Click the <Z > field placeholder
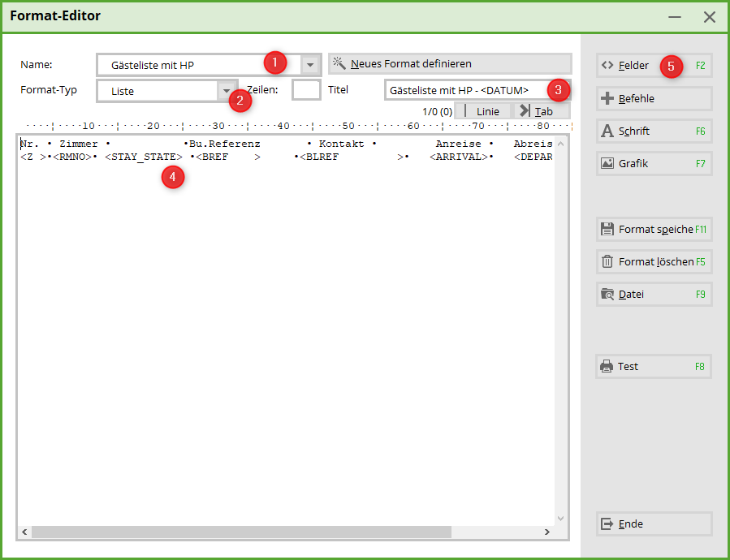The width and height of the screenshot is (730, 560). point(33,157)
